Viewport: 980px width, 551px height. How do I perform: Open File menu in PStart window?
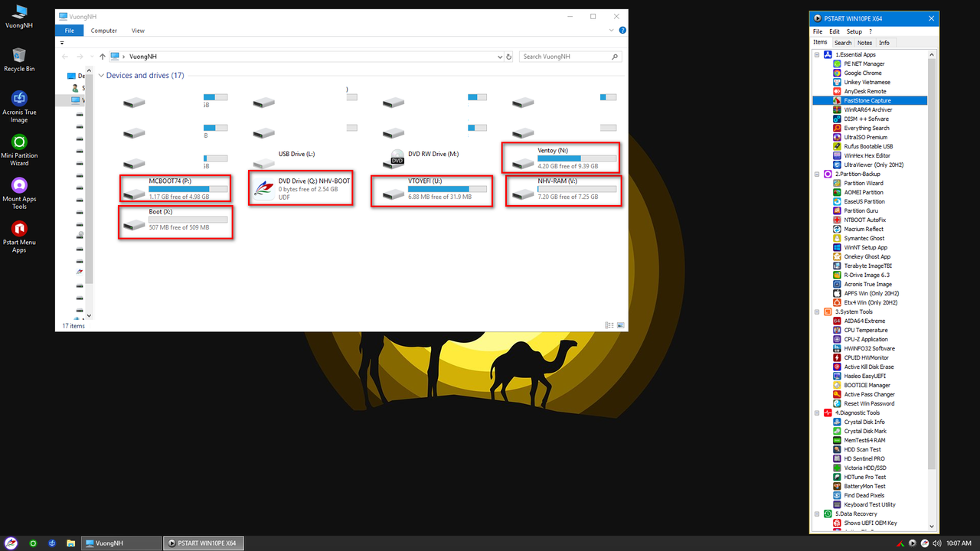pyautogui.click(x=818, y=32)
